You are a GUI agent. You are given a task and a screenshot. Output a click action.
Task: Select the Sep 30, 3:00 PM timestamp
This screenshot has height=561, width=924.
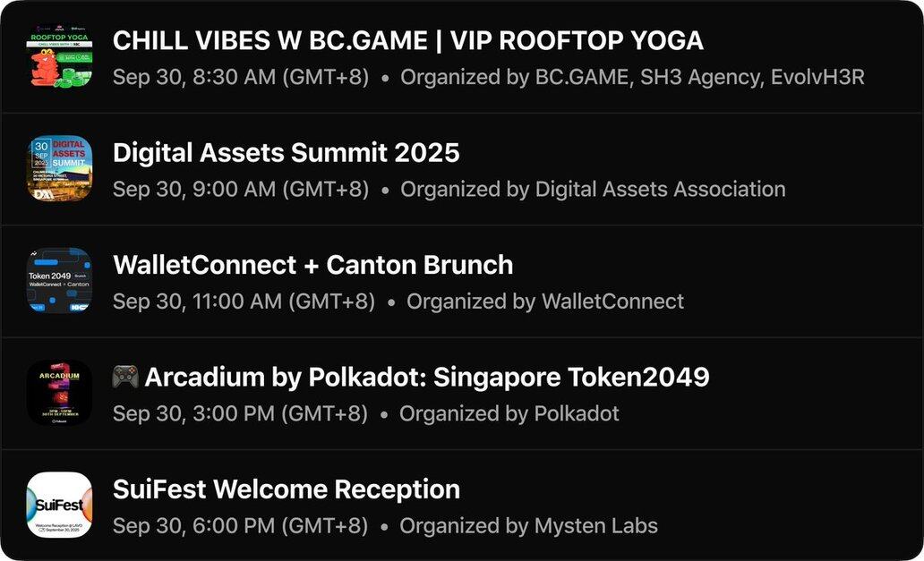tap(240, 413)
